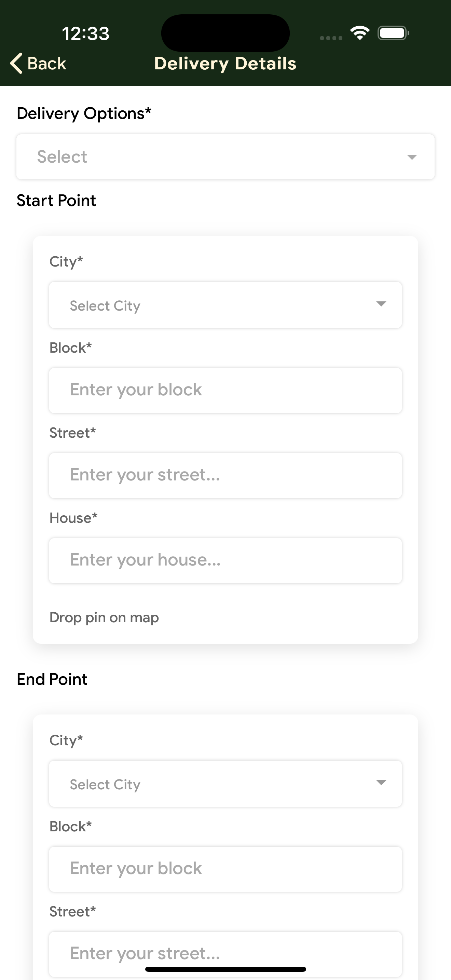Click Start Point city dropdown arrow
Screen dimensions: 451x980
(381, 303)
